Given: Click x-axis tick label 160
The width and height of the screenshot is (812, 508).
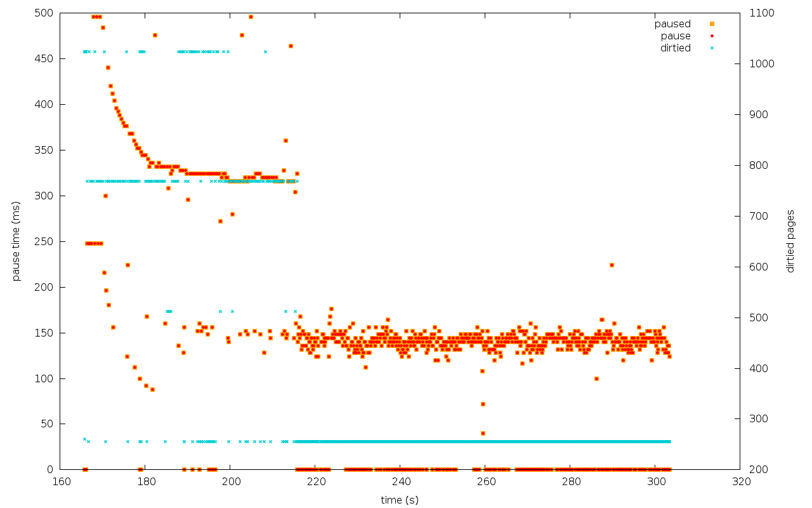Looking at the screenshot, I should 61,481.
